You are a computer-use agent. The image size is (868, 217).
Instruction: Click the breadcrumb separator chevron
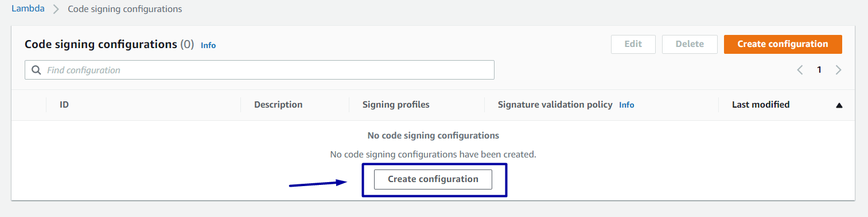56,9
